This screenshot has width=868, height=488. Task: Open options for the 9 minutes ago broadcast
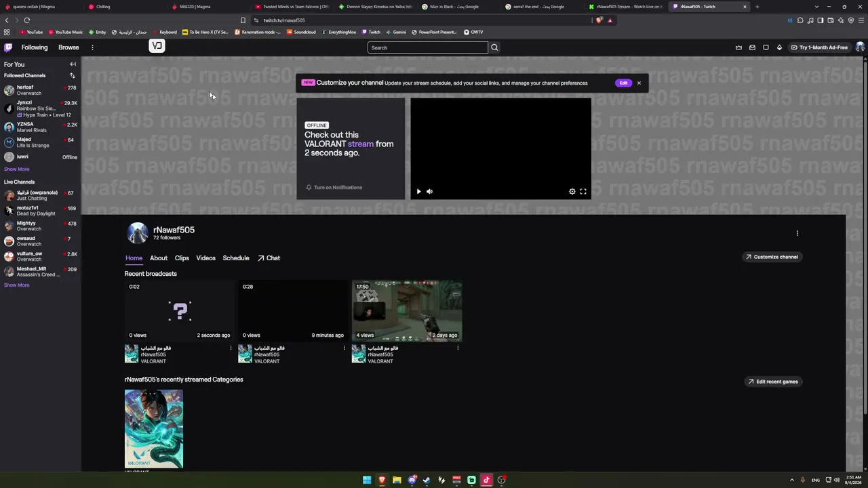(344, 348)
